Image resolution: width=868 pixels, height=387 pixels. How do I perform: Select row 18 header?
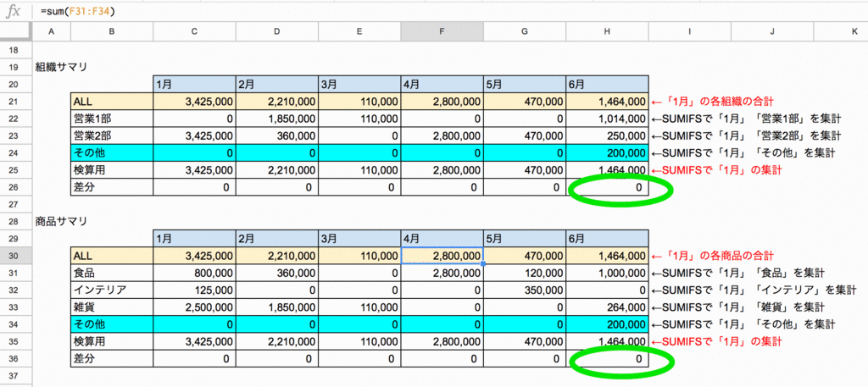16,50
